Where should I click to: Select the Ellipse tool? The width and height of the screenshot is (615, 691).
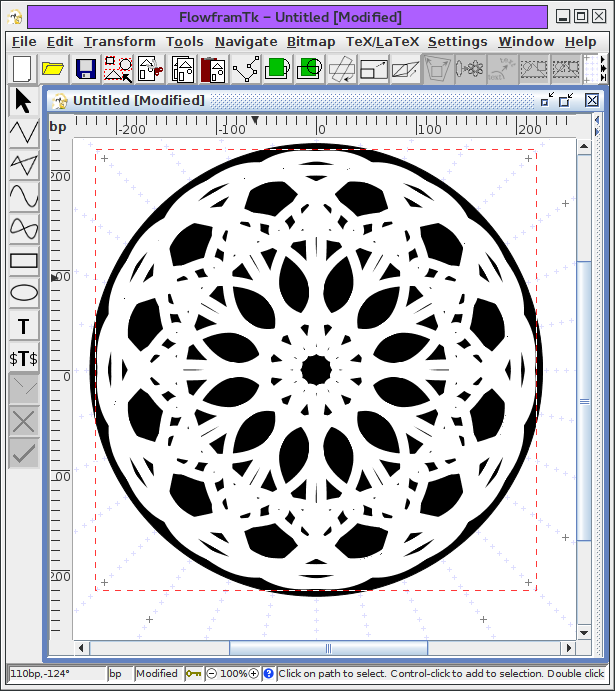point(24,293)
